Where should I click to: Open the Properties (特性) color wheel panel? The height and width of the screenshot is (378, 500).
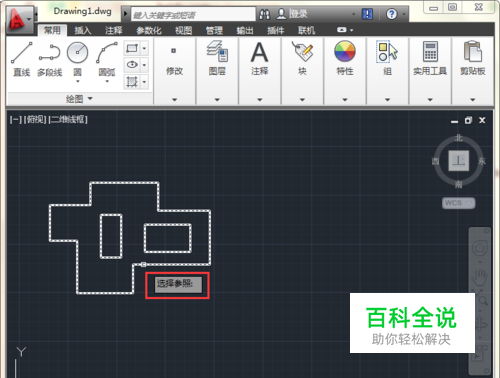click(345, 59)
